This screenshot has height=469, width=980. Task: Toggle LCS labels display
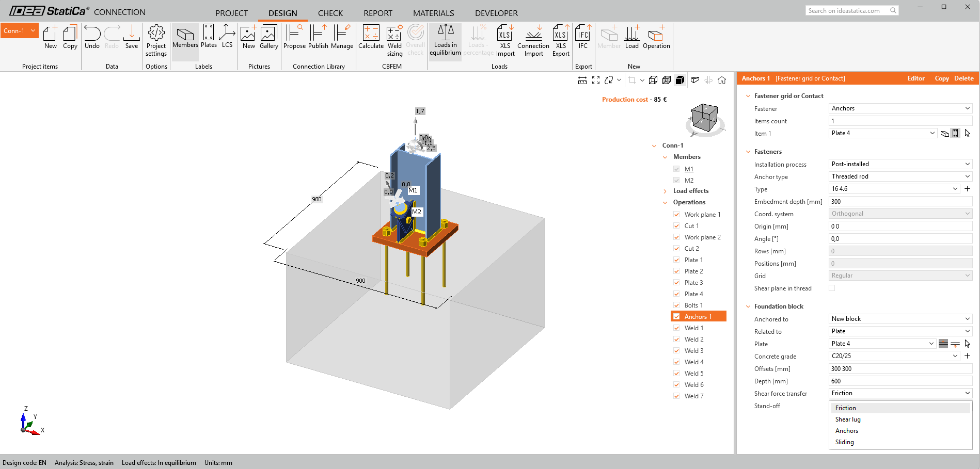(227, 37)
